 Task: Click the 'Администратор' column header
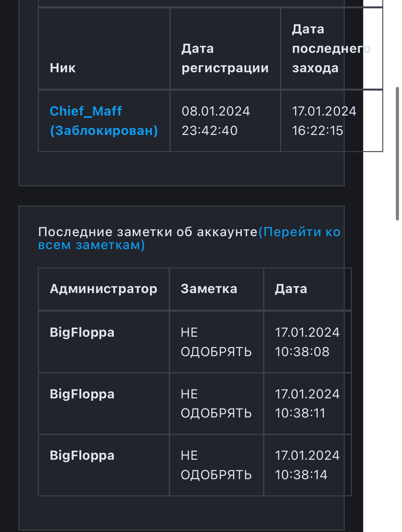pos(103,289)
